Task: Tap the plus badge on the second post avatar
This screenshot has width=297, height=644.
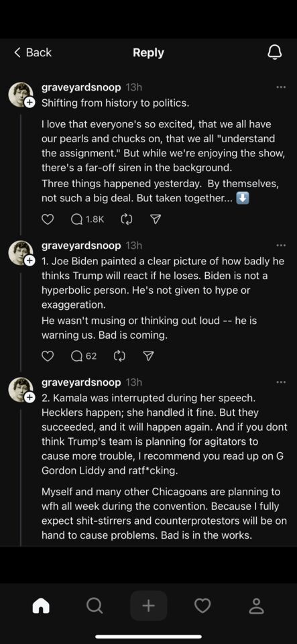Action: (x=29, y=261)
